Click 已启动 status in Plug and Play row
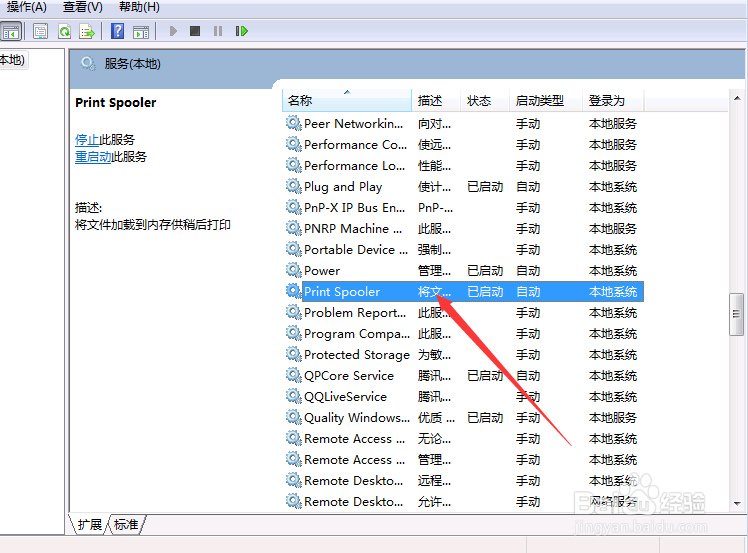This screenshot has height=553, width=748. point(485,187)
